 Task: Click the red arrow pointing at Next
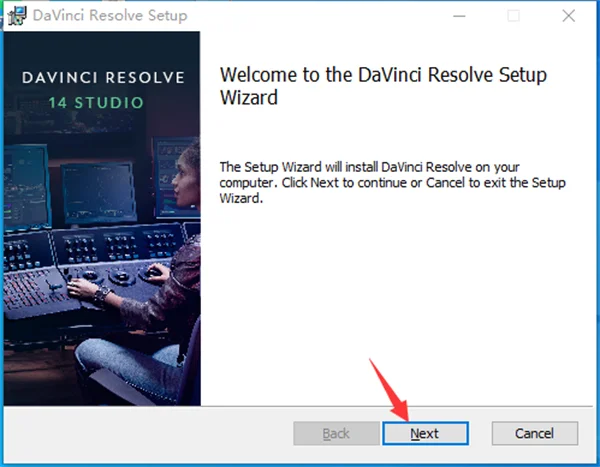[x=390, y=389]
